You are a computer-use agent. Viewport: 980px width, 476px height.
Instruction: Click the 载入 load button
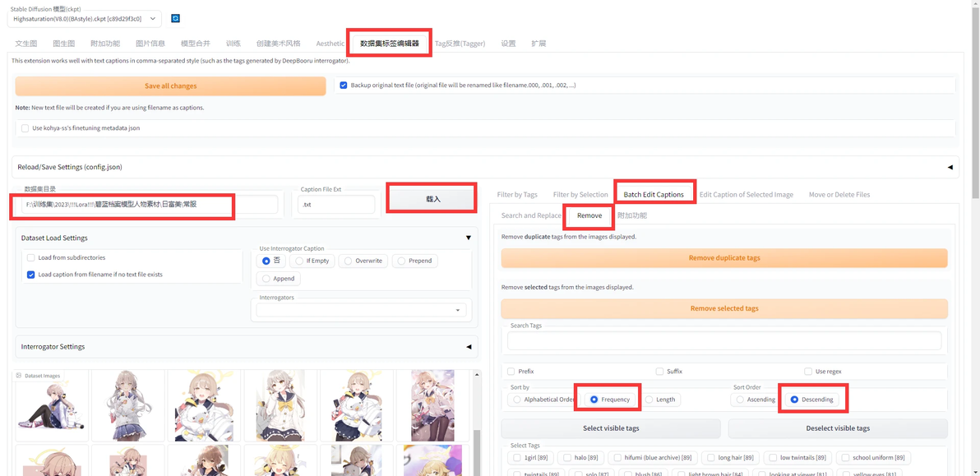pos(433,199)
